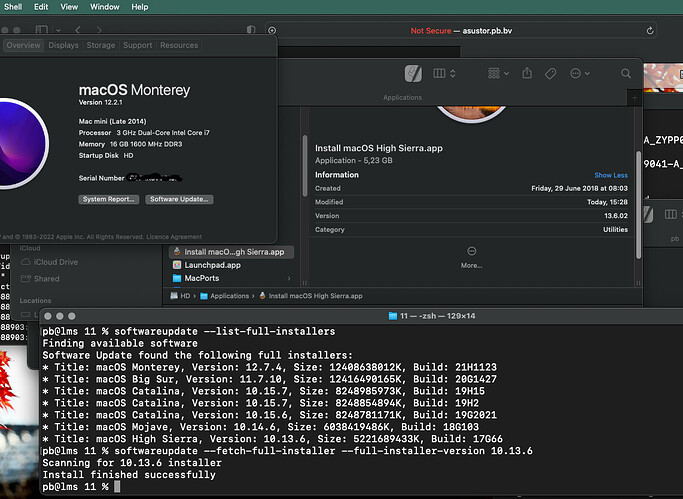This screenshot has height=499, width=683.
Task: Click Applications in Finder path bar
Action: point(225,296)
